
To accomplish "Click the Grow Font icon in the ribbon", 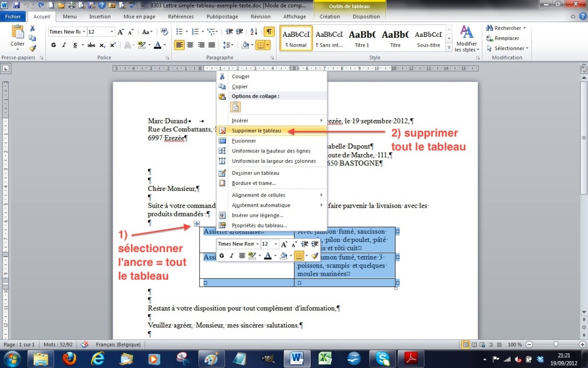I will click(121, 32).
